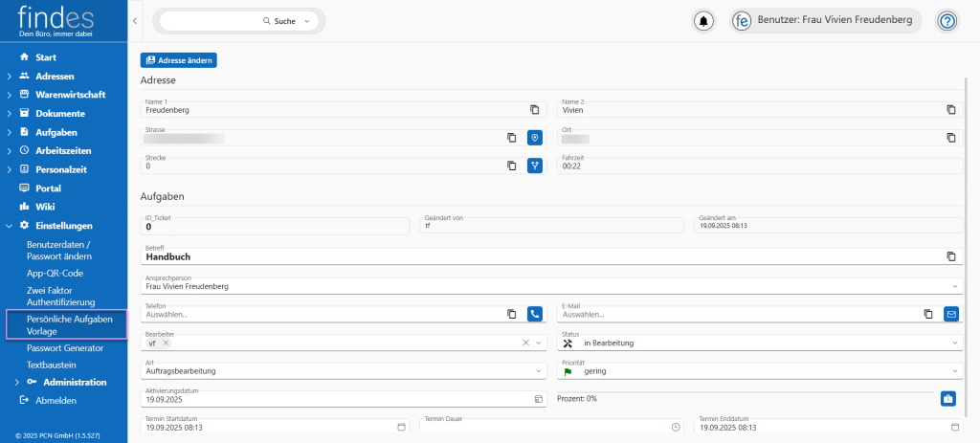Click the map location icon beside Strasse
The width and height of the screenshot is (980, 443).
(535, 138)
